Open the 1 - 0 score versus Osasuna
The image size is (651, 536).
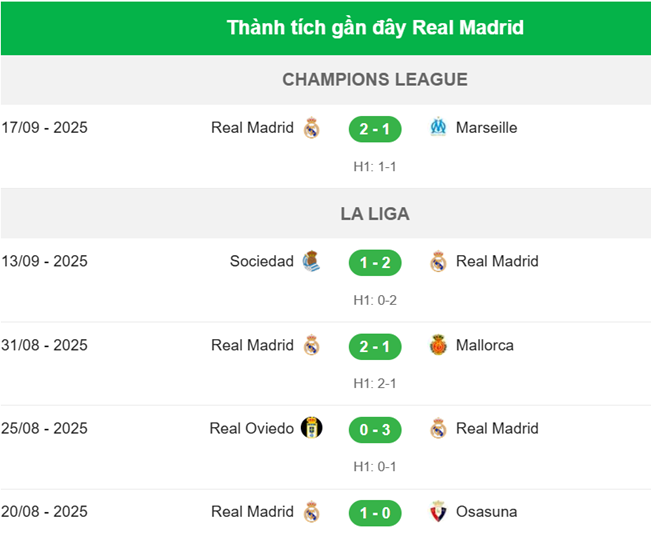pos(375,513)
